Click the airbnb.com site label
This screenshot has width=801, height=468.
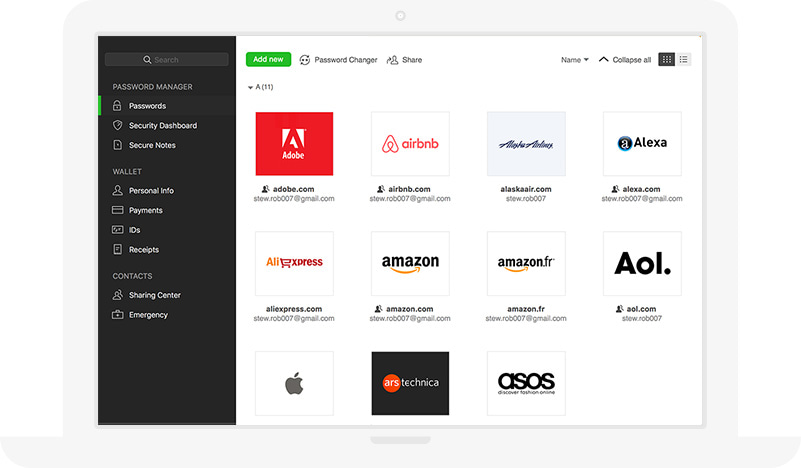tap(409, 189)
